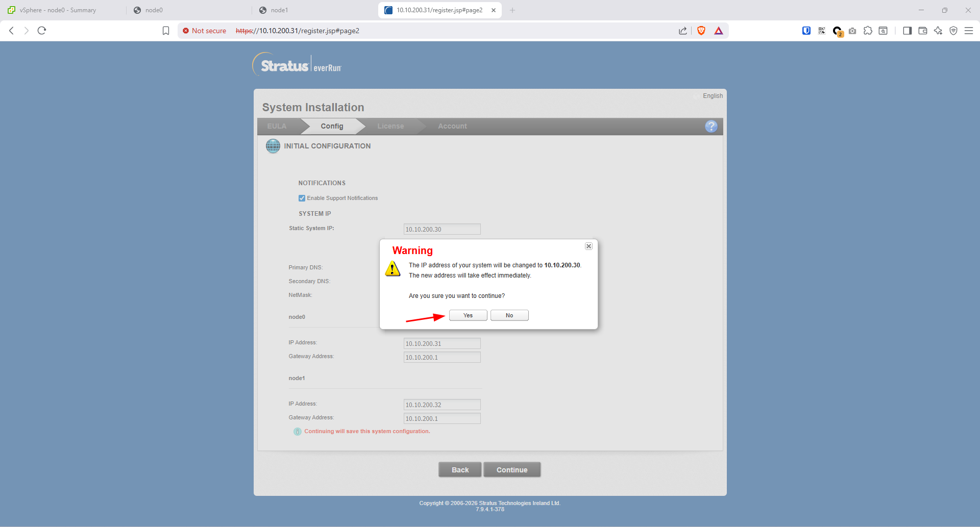The image size is (980, 527).
Task: Click the Brave Shields lion icon
Action: pyautogui.click(x=701, y=31)
